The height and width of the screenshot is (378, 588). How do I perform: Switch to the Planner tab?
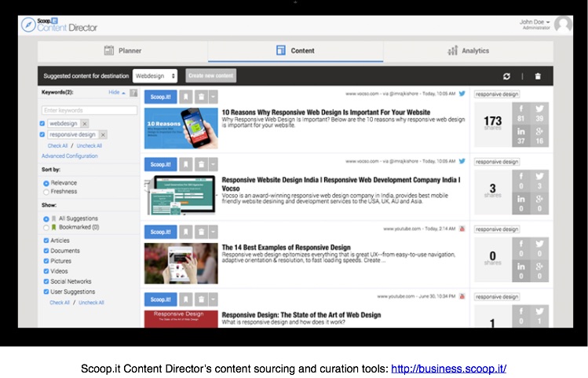(122, 51)
